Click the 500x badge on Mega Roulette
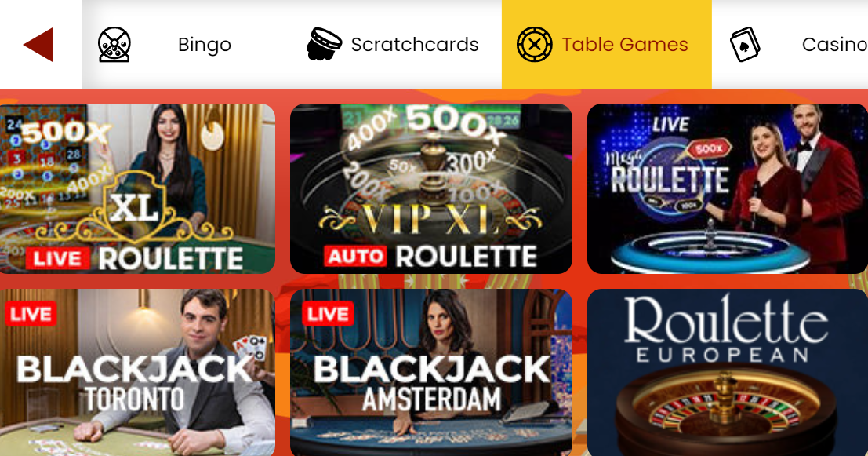868x456 pixels. click(709, 149)
